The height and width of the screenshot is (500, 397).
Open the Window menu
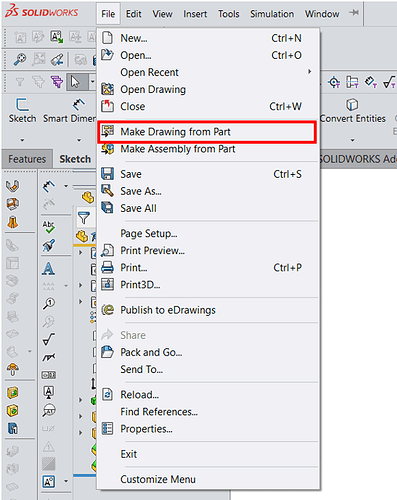coord(322,14)
